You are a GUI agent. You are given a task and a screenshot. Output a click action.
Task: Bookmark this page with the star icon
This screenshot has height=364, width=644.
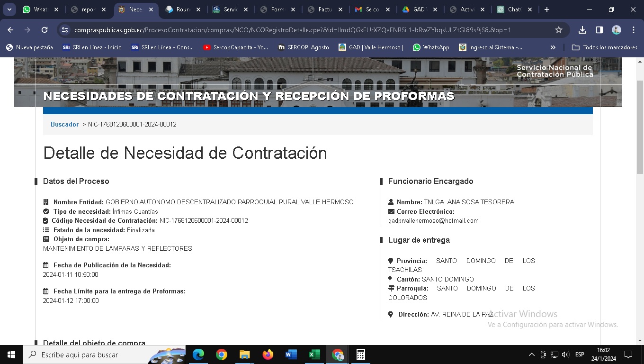point(559,30)
